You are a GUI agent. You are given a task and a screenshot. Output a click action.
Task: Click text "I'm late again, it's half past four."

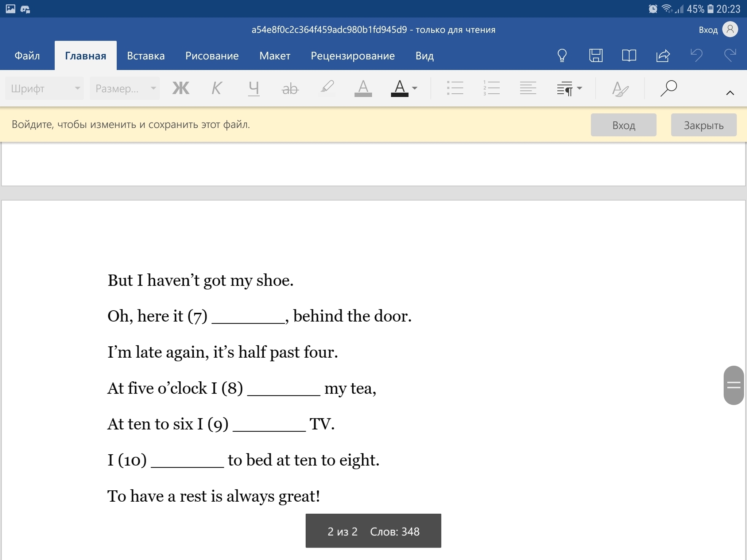222,353
